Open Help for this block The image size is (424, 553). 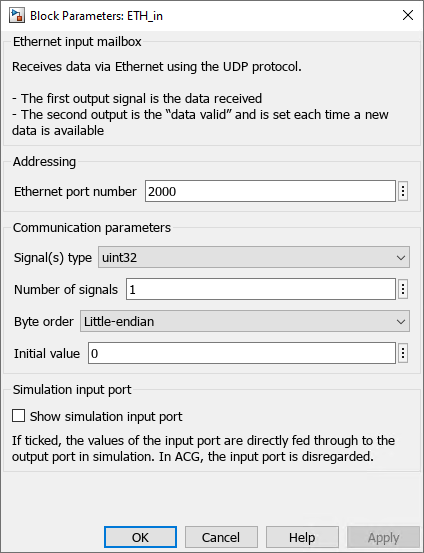[x=302, y=537]
